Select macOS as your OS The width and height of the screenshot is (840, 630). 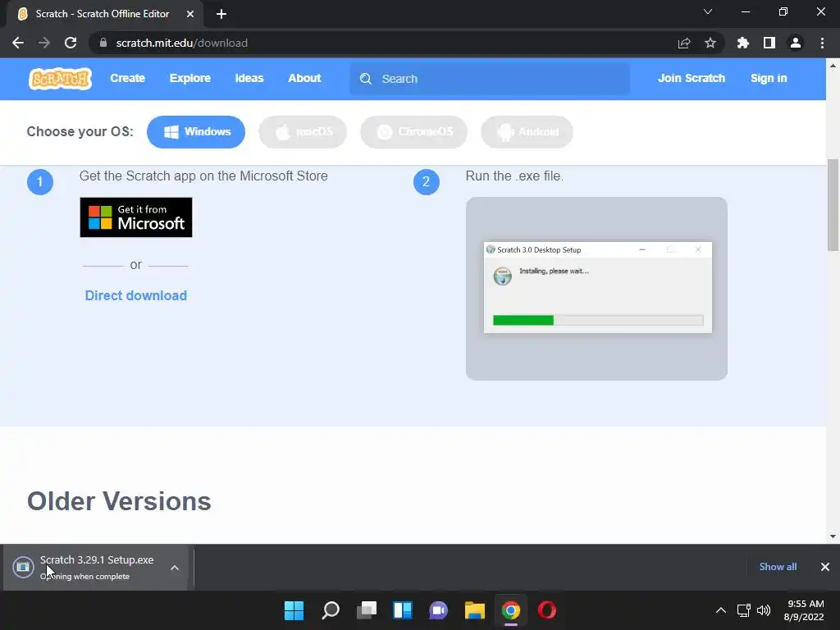(x=303, y=132)
